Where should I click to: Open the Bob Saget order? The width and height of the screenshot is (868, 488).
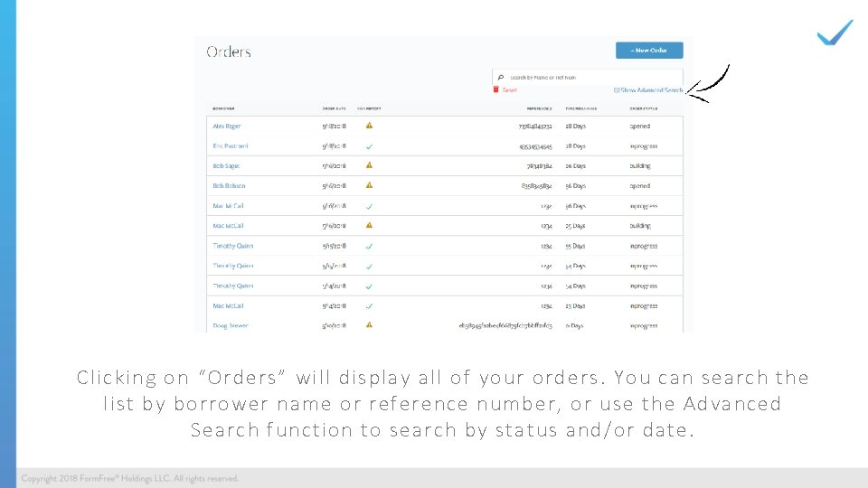pyautogui.click(x=226, y=166)
